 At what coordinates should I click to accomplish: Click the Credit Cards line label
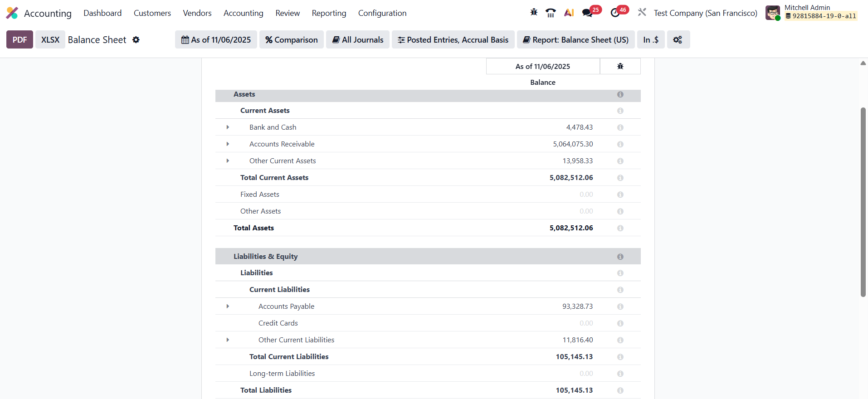point(278,323)
